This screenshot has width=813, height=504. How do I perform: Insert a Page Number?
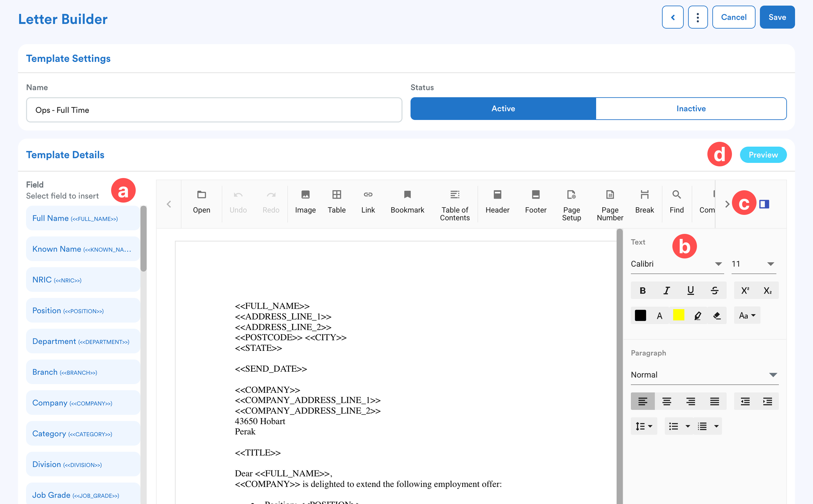pyautogui.click(x=610, y=205)
